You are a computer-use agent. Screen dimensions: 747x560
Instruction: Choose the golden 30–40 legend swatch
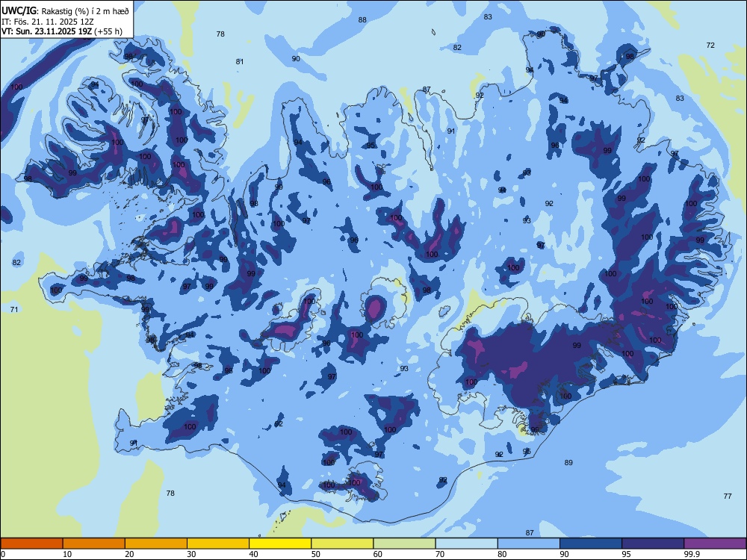pos(218,544)
